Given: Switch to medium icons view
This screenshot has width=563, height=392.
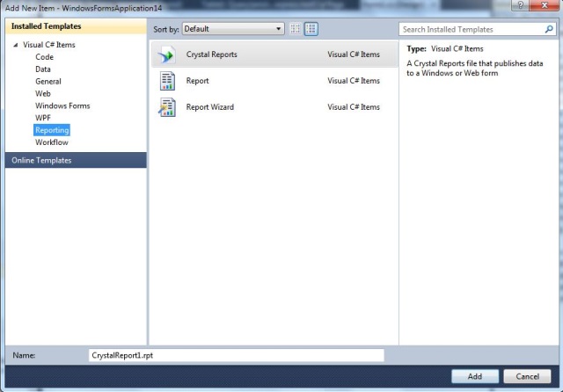Looking at the screenshot, I should pyautogui.click(x=311, y=29).
